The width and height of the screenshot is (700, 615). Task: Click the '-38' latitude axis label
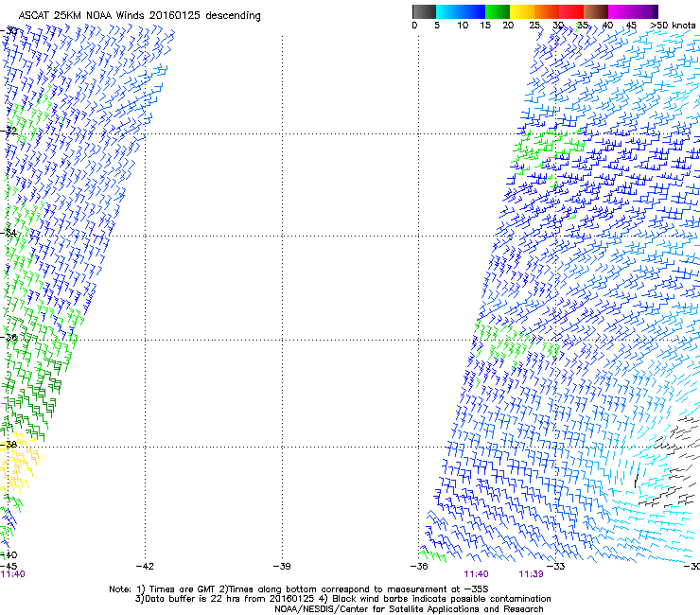pyautogui.click(x=9, y=445)
